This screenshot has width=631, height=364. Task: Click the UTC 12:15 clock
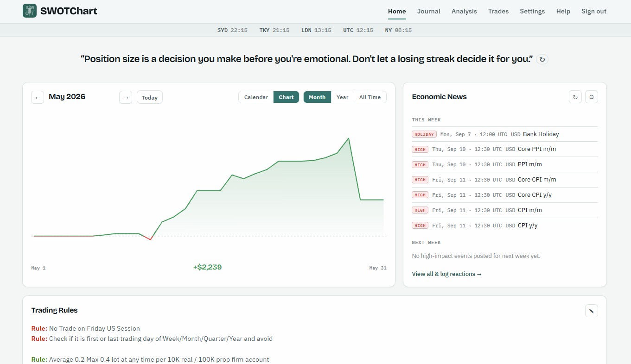tap(358, 30)
